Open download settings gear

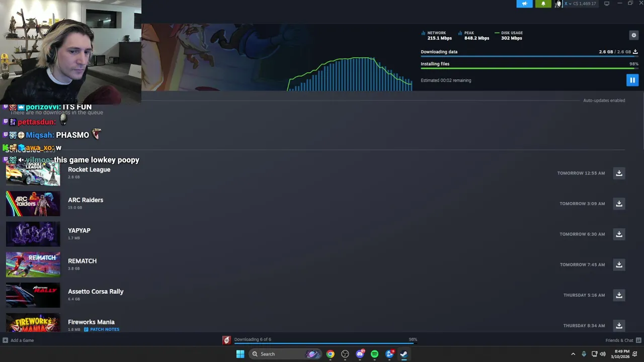point(634,35)
